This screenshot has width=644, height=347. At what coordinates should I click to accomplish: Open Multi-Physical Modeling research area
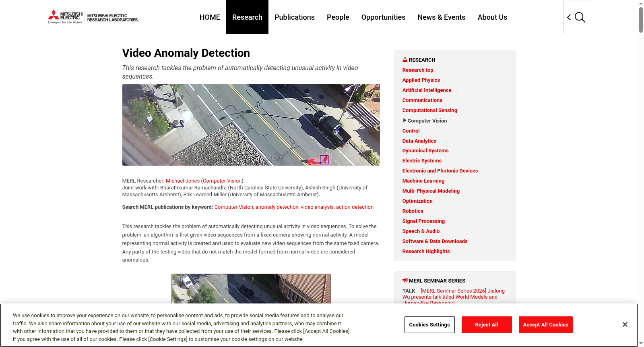click(x=431, y=191)
